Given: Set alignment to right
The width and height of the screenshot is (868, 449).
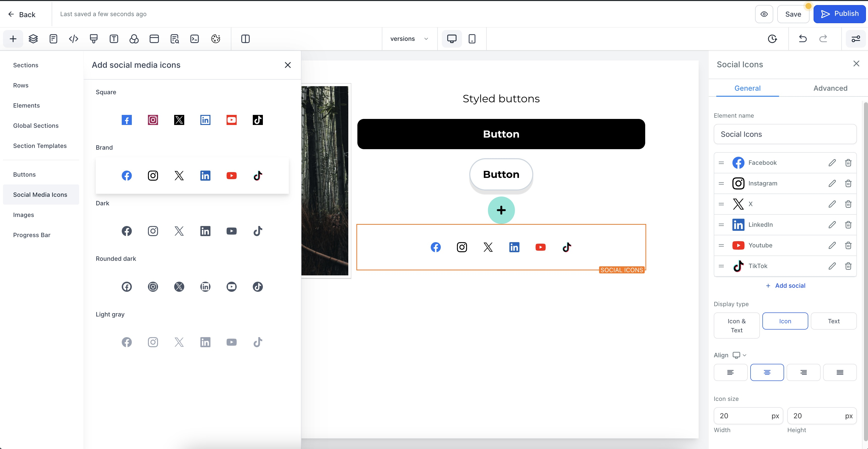Looking at the screenshot, I should point(803,372).
